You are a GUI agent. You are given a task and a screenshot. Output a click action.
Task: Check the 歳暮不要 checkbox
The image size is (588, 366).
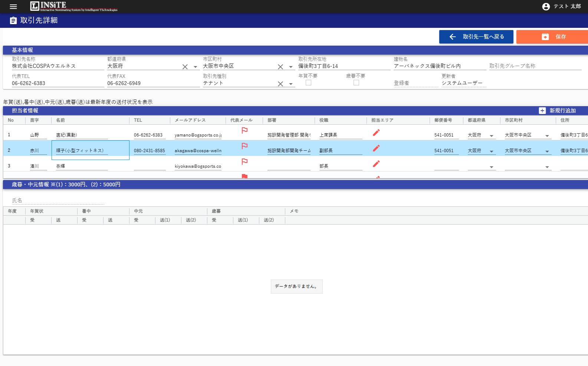[356, 83]
